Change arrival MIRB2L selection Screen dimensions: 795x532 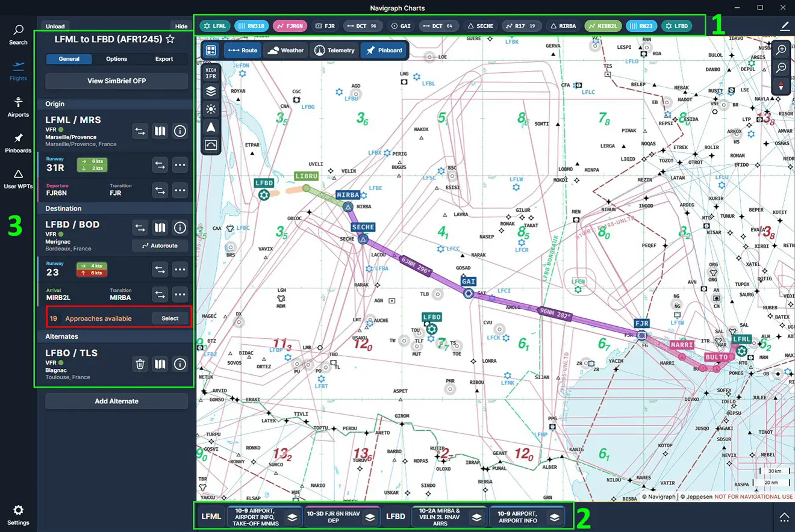pos(160,294)
